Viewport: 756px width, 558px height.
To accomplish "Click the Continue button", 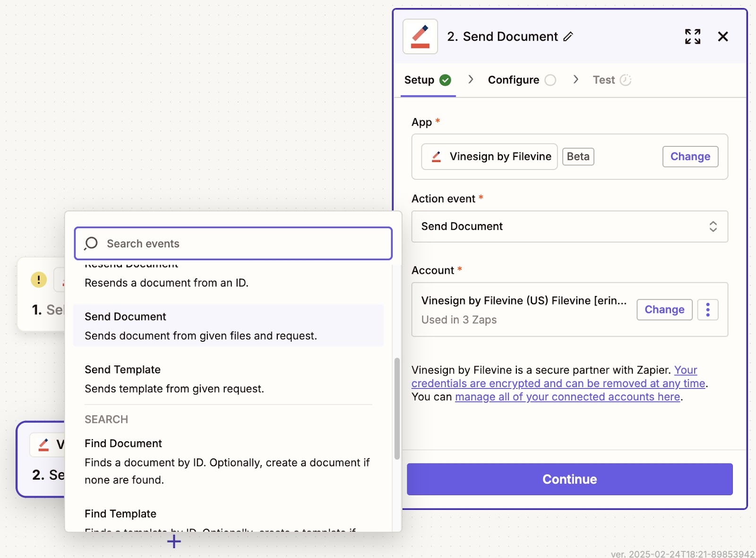I will click(570, 479).
